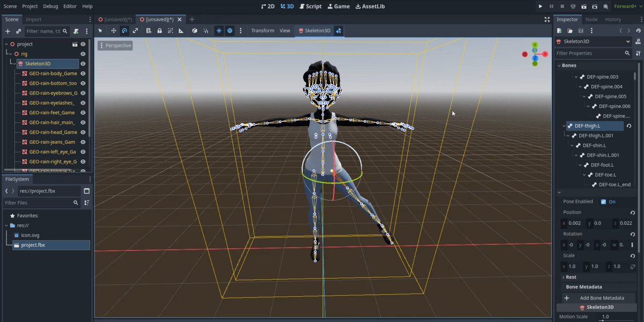Toggle FileSystem split mode icon

pyautogui.click(x=86, y=191)
